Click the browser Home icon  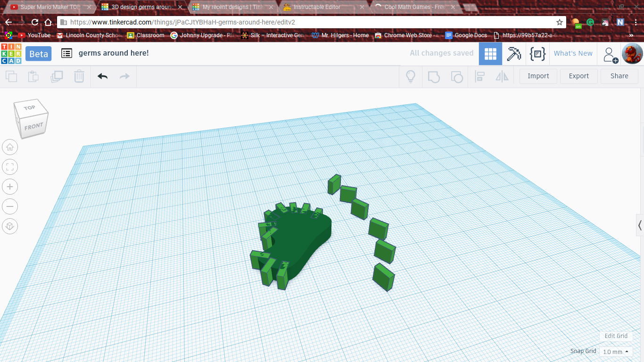(48, 22)
